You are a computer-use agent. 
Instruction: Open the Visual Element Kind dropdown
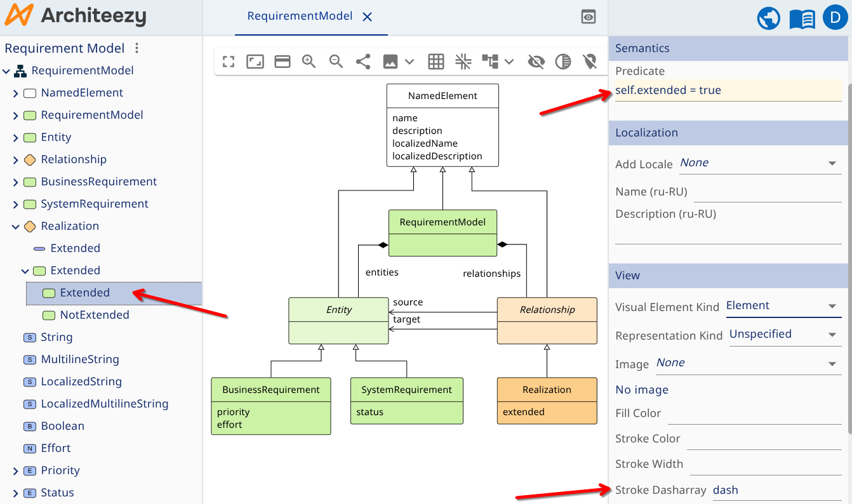(x=783, y=306)
